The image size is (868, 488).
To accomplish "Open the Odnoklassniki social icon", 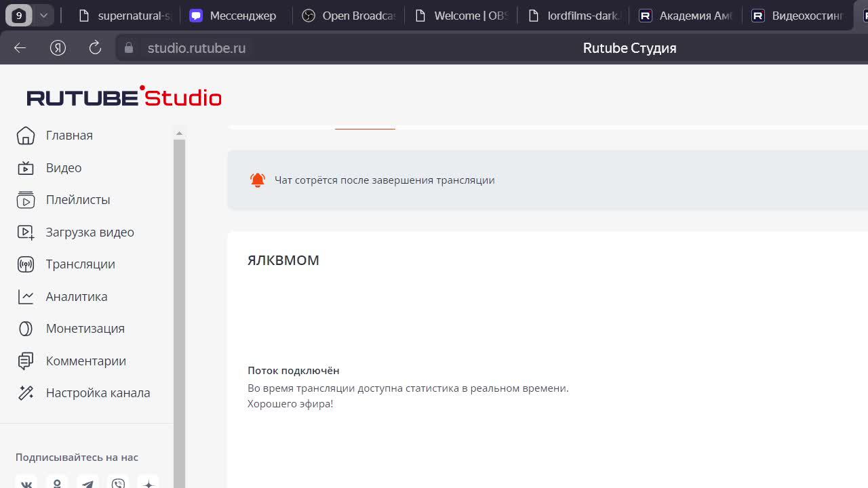I will 57,483.
